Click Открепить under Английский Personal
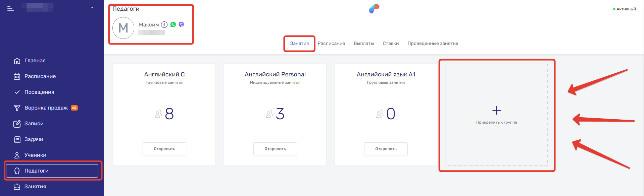This screenshot has width=644, height=196. (275, 149)
